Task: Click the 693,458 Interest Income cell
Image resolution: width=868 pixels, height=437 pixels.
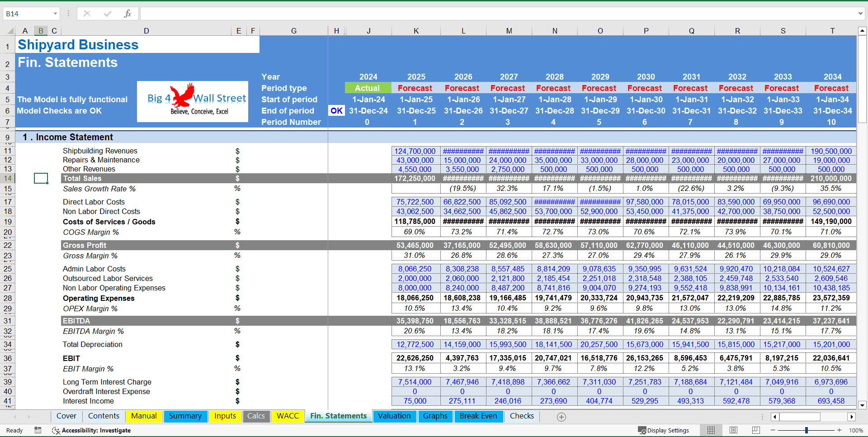Action: pyautogui.click(x=831, y=401)
